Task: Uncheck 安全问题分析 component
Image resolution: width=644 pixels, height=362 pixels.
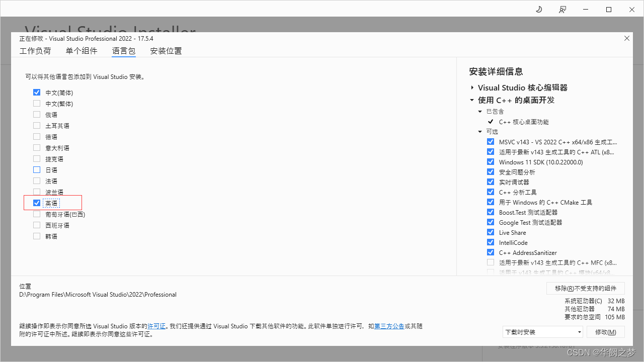Action: [491, 172]
